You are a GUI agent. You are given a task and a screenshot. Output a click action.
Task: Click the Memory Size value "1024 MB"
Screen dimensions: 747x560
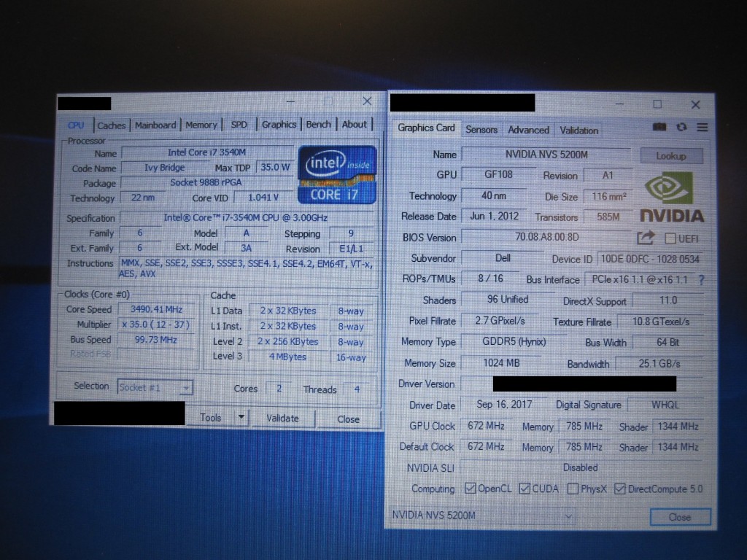coord(501,363)
